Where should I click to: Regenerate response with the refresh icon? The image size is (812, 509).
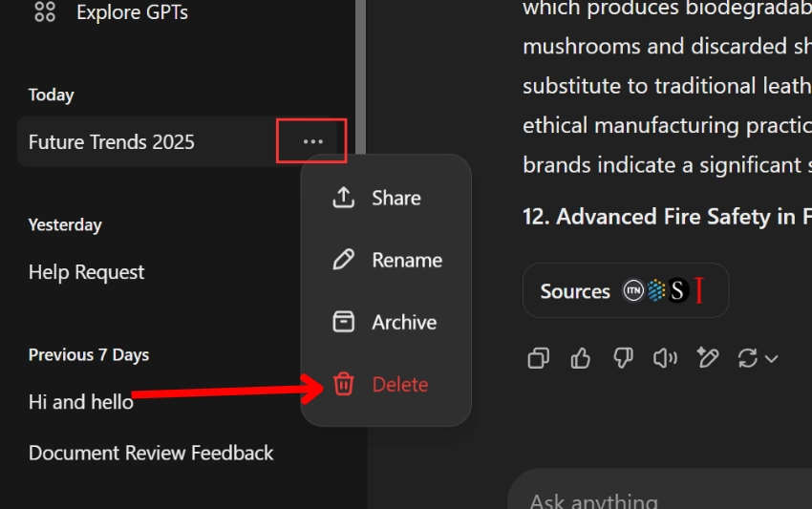(748, 358)
